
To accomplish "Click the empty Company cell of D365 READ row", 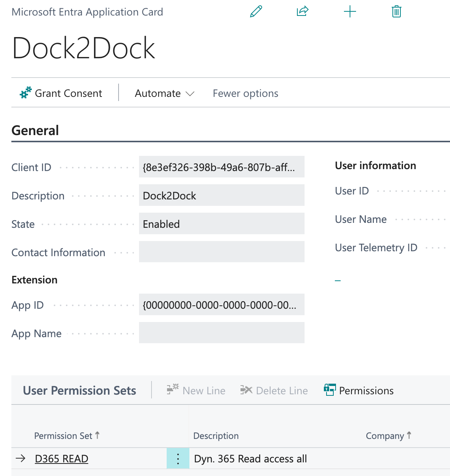I will 406,459.
